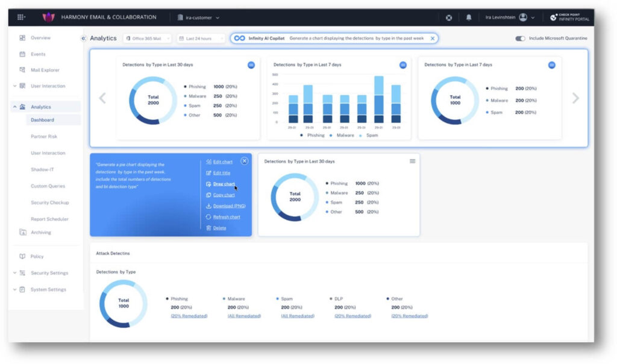Click the Download (PNG) icon
This screenshot has width=617, height=364.
(208, 206)
